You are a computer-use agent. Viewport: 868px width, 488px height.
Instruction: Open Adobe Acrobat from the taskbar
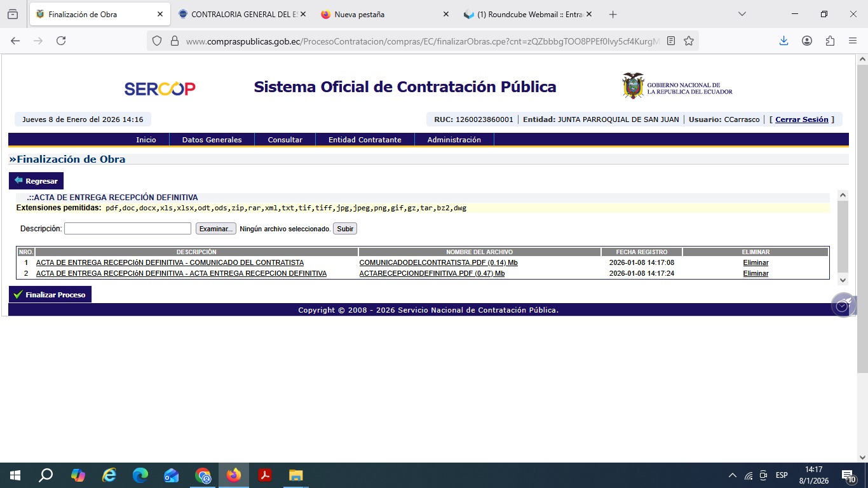pyautogui.click(x=265, y=475)
